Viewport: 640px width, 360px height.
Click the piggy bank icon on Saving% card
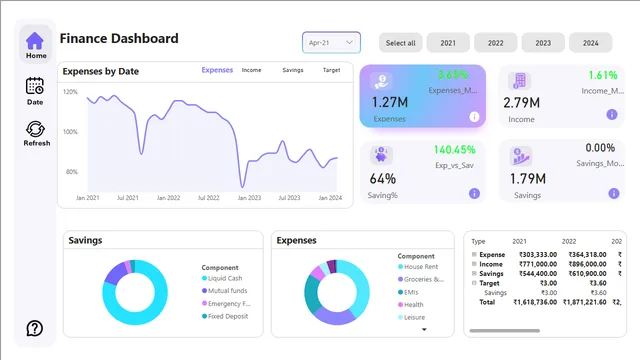381,156
